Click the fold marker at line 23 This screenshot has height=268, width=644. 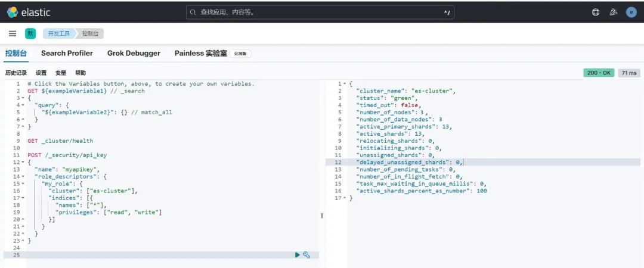(23, 241)
